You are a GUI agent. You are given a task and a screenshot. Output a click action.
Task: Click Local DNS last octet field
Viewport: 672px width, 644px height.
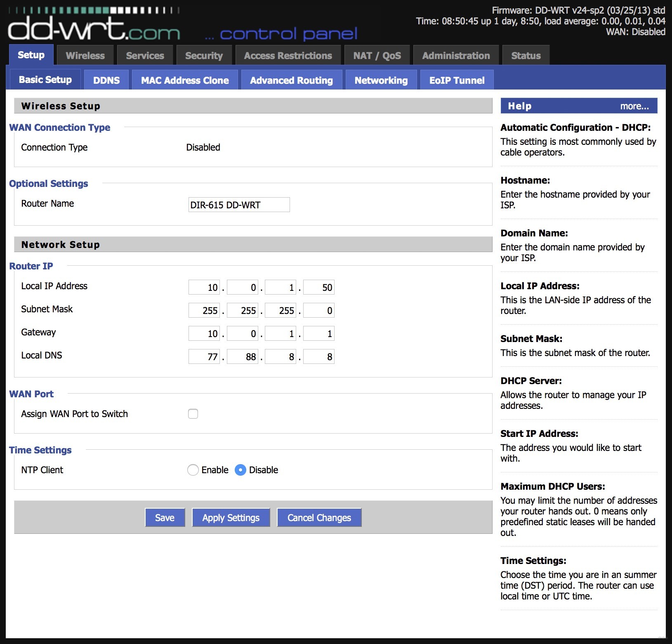pos(319,356)
